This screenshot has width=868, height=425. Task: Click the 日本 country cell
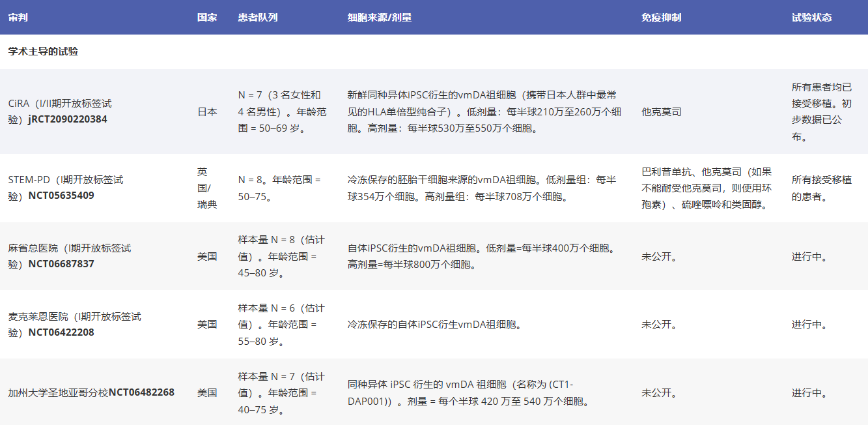(207, 111)
